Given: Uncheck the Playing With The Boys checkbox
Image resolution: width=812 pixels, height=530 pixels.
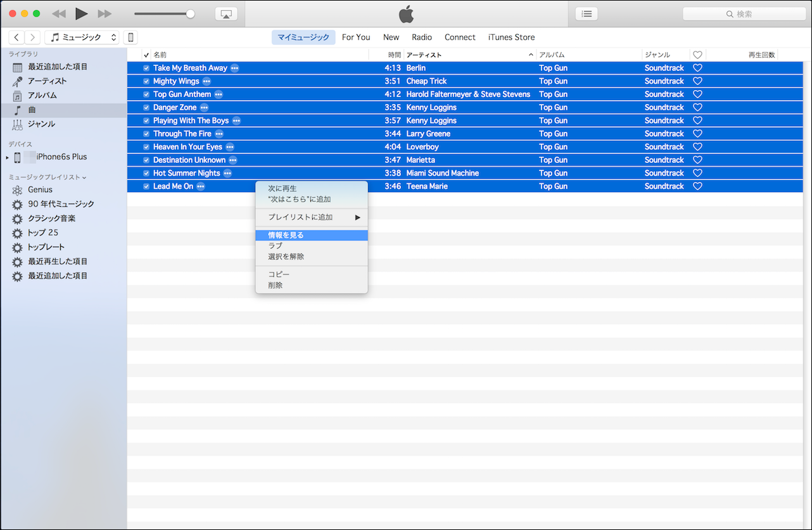Looking at the screenshot, I should coord(146,120).
